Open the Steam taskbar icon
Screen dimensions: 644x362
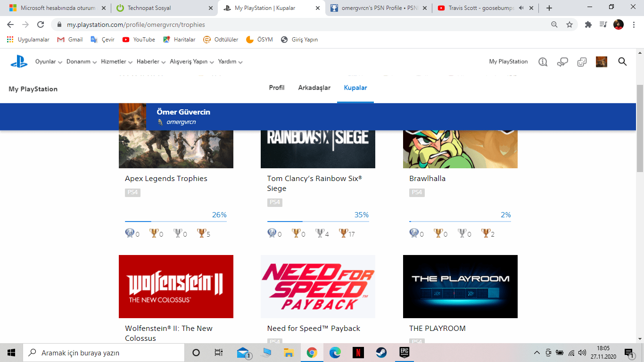click(381, 353)
